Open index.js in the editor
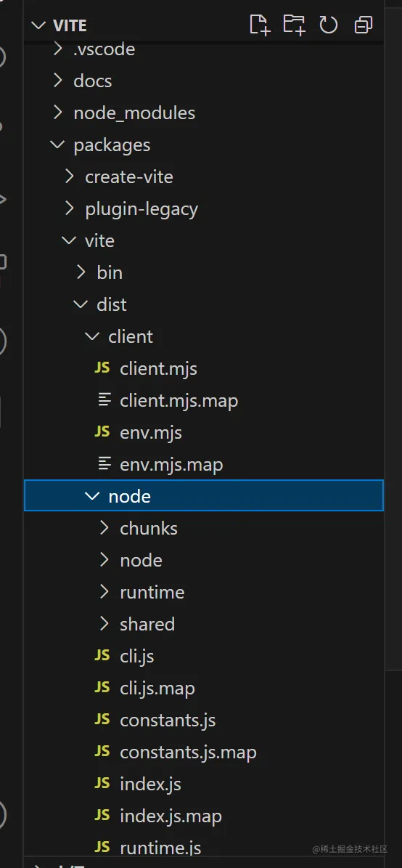The width and height of the screenshot is (402, 868). pos(150,784)
